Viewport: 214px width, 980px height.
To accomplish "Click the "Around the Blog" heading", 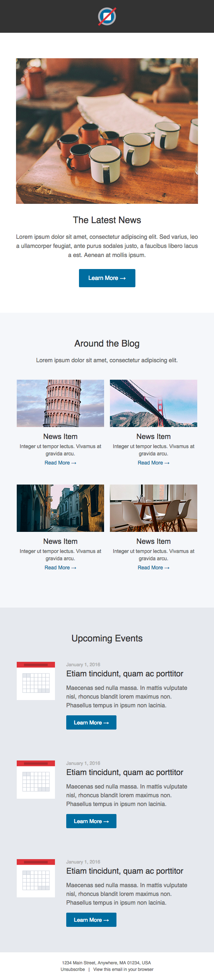I will [x=107, y=344].
